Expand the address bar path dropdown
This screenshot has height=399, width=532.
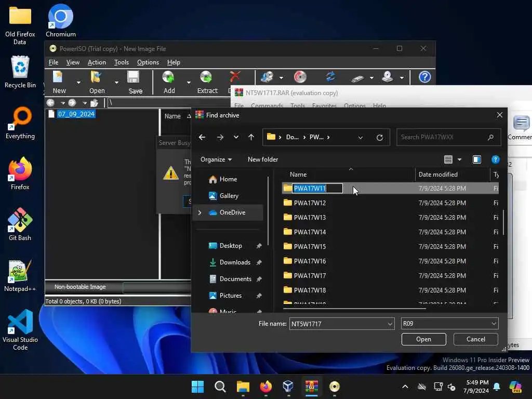point(361,137)
